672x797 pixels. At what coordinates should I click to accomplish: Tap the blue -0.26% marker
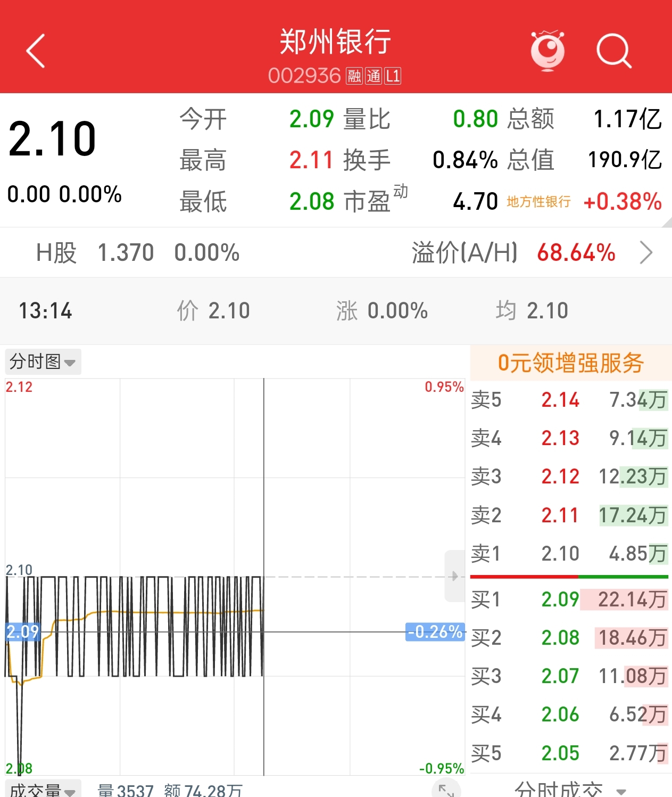point(435,632)
